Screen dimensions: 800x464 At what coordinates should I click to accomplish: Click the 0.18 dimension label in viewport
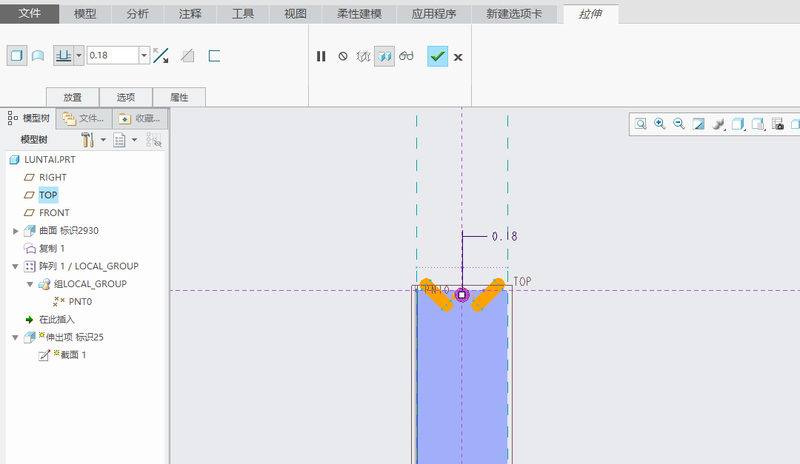tap(505, 236)
